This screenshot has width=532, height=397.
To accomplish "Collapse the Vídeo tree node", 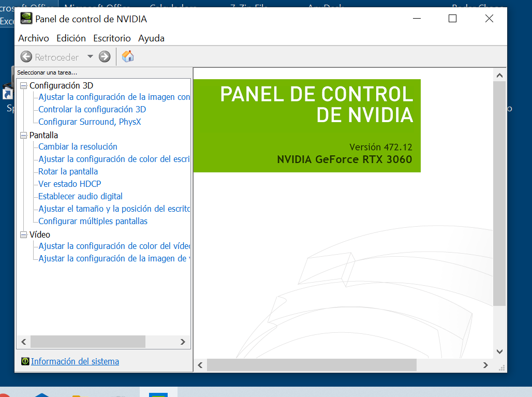I will [23, 234].
